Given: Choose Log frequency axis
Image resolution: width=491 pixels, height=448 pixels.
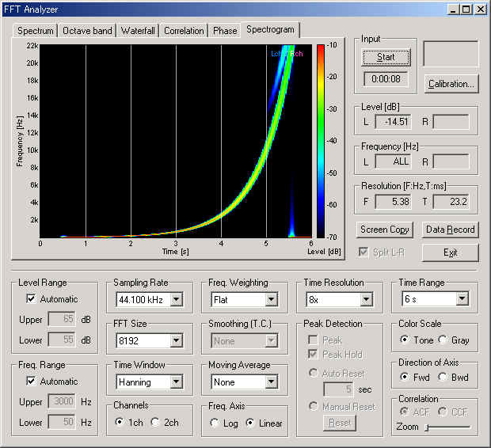Looking at the screenshot, I should (x=215, y=423).
